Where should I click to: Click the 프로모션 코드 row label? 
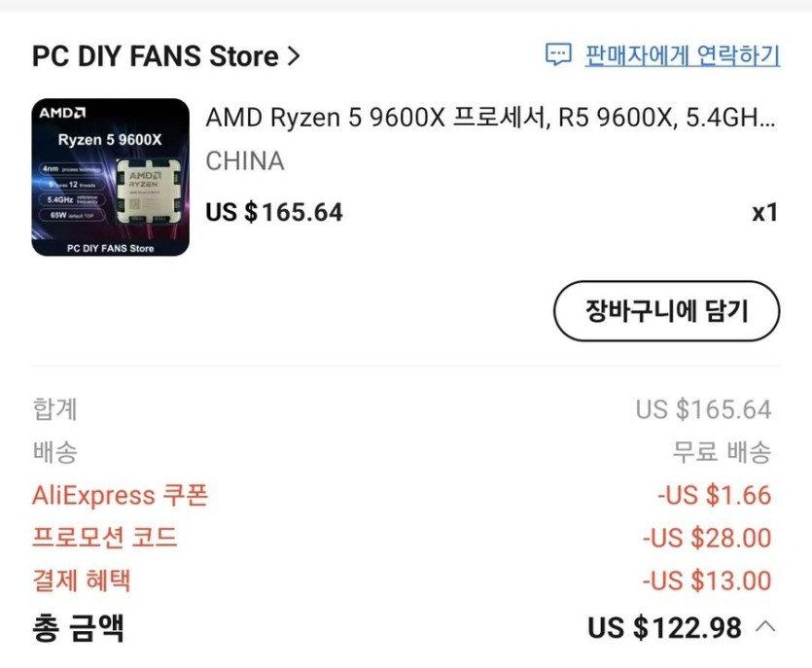[105, 538]
